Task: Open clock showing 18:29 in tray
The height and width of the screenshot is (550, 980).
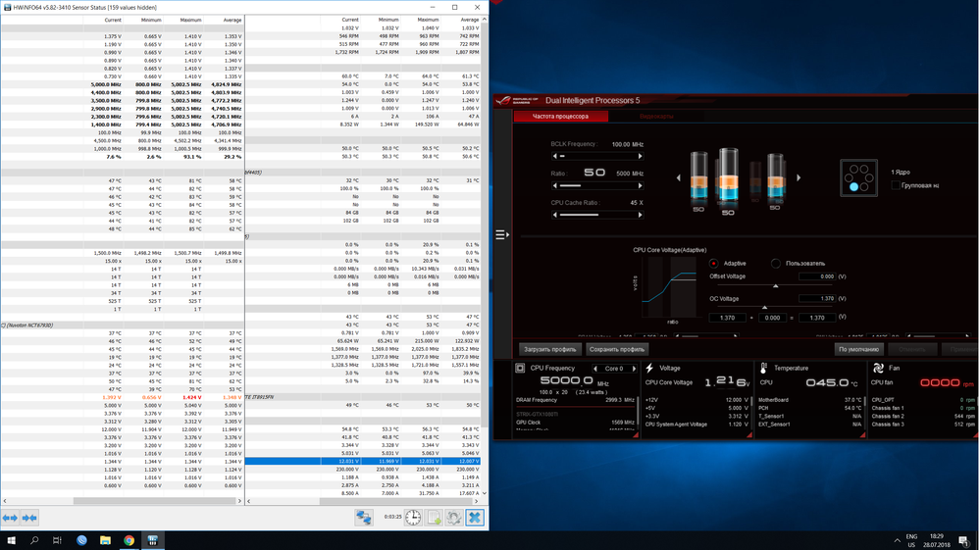Action: 936,540
